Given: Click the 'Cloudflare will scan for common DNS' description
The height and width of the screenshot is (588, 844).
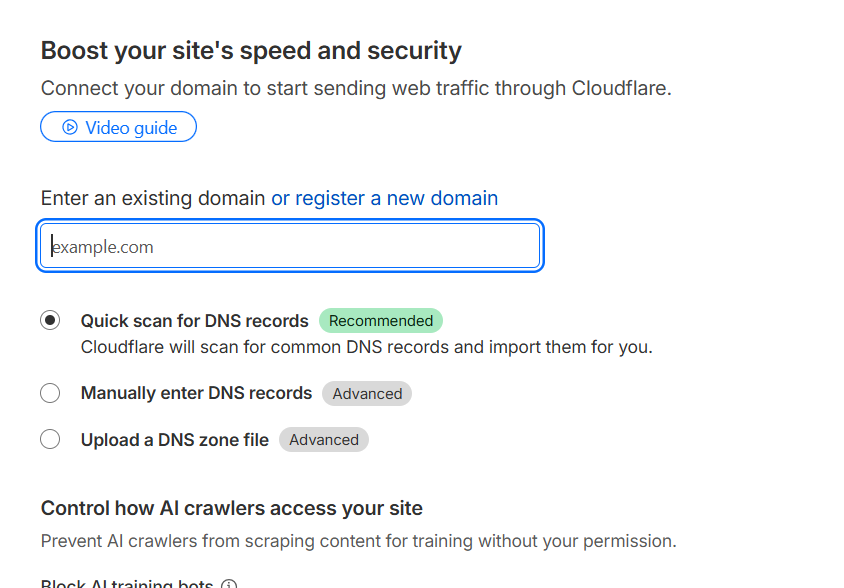Looking at the screenshot, I should click(x=366, y=348).
